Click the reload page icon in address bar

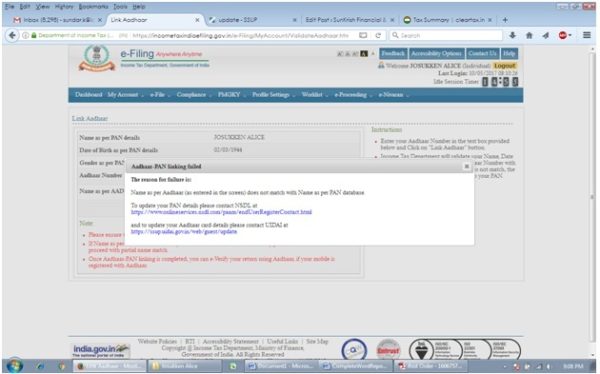tap(378, 35)
